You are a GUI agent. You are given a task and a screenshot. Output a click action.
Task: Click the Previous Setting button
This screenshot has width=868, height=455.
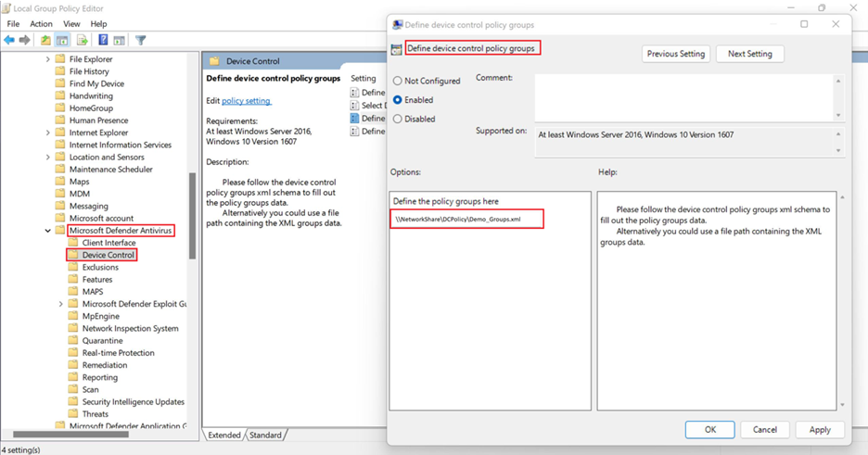(x=676, y=54)
